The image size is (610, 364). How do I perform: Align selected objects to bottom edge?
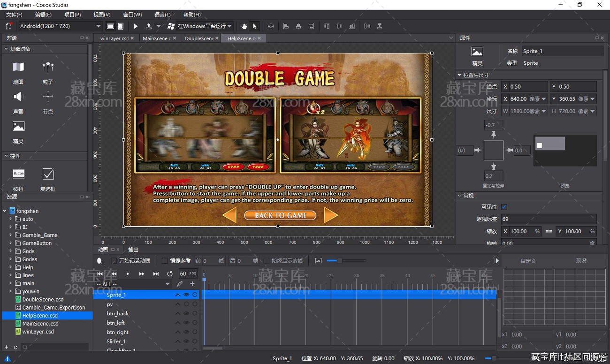tap(352, 26)
